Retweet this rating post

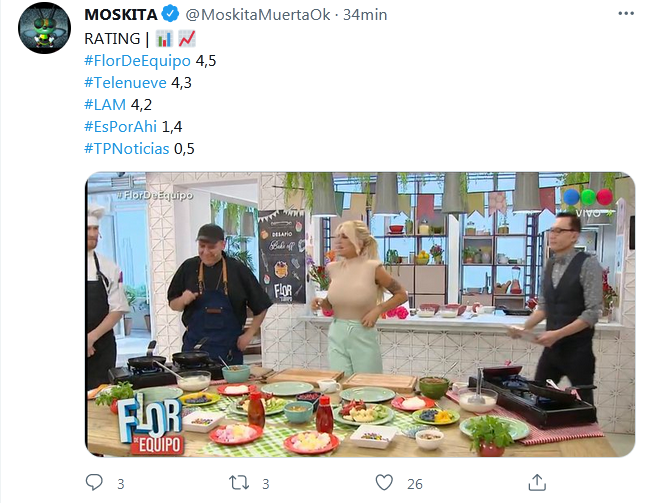pos(239,483)
